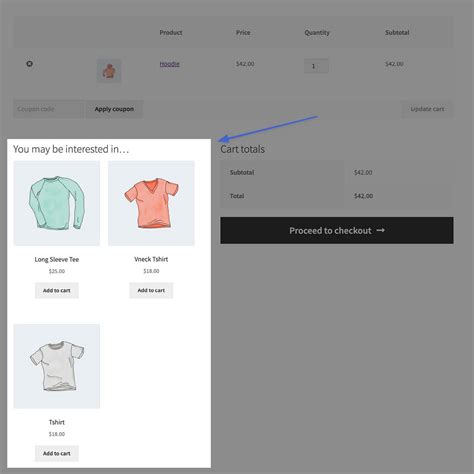Screen dimensions: 474x474
Task: Open the Long Sleeve Tee product image
Action: 57,203
